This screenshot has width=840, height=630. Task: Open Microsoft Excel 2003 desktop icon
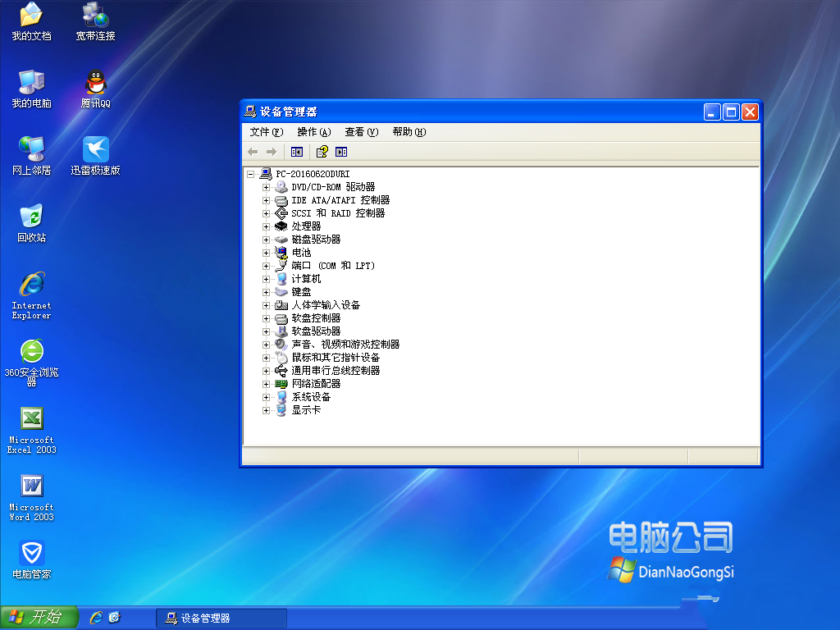tap(32, 431)
